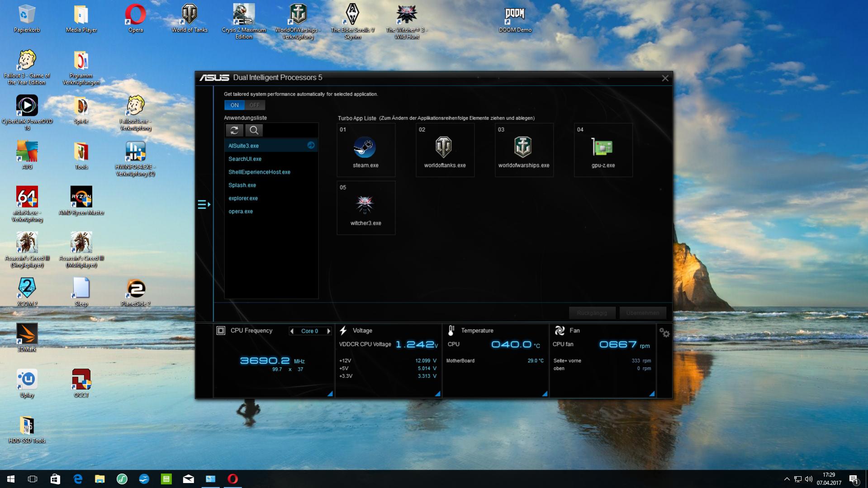Expand the left sidebar menu icon
This screenshot has height=488, width=868.
tap(204, 204)
